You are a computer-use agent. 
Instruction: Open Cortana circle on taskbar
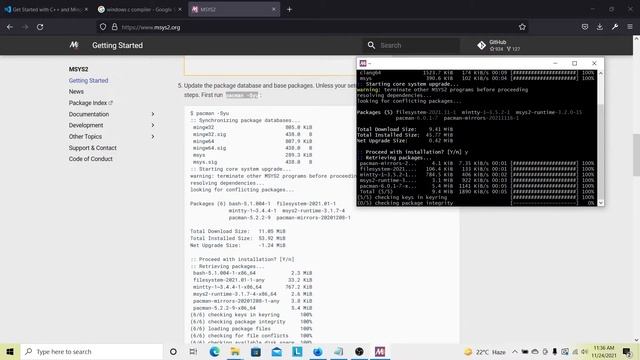click(x=173, y=351)
